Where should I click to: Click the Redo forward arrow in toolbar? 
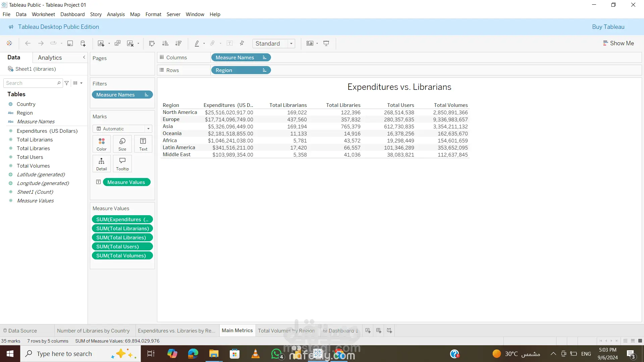pyautogui.click(x=41, y=43)
